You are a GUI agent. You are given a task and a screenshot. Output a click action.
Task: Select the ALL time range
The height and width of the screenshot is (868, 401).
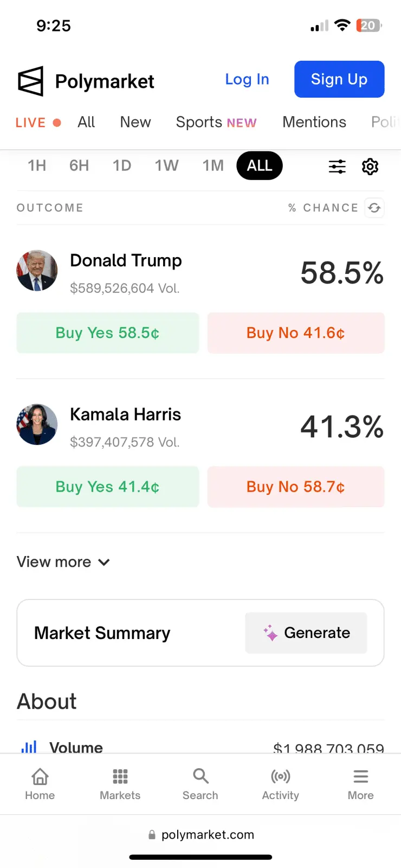pyautogui.click(x=260, y=165)
